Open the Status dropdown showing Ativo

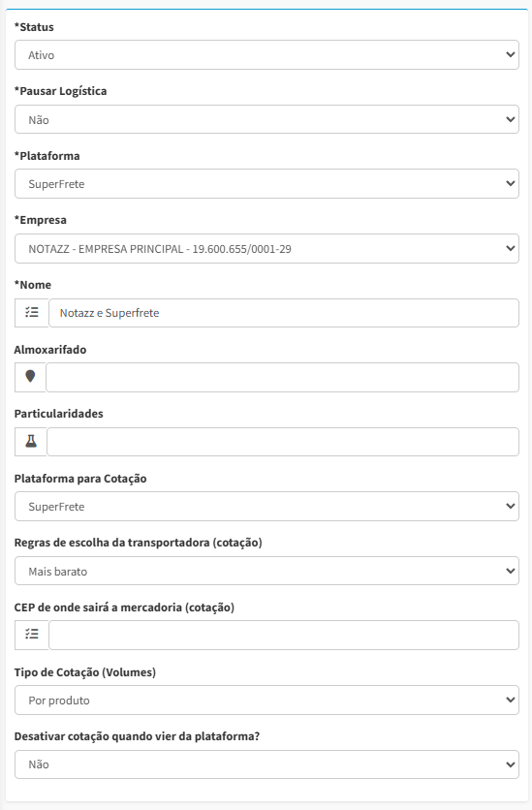[x=266, y=55]
